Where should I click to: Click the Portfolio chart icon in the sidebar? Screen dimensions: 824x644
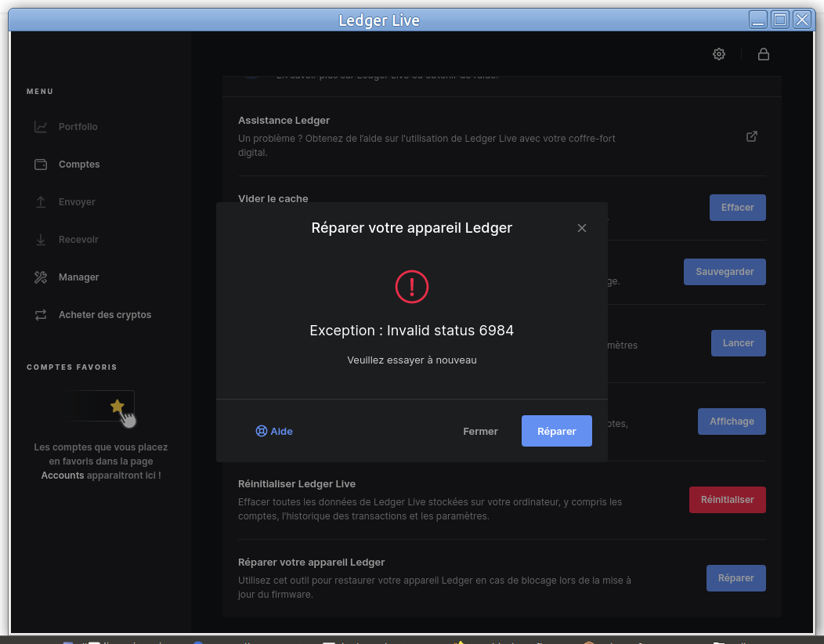41,127
